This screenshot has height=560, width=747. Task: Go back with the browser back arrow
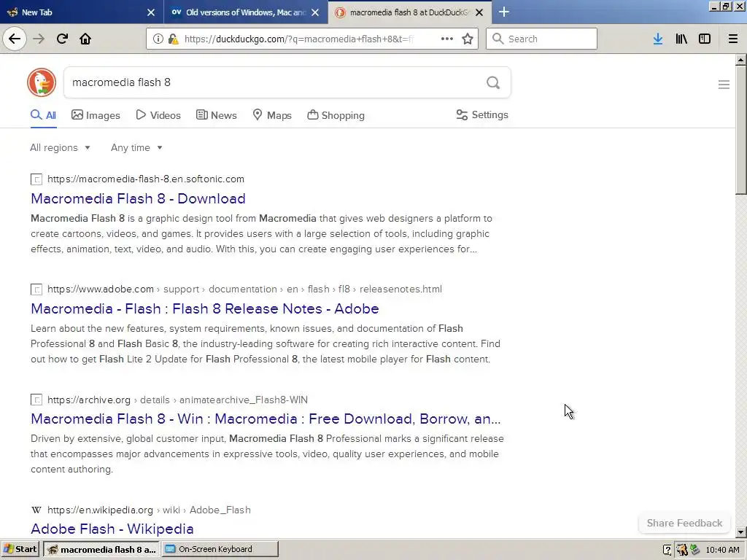point(15,39)
